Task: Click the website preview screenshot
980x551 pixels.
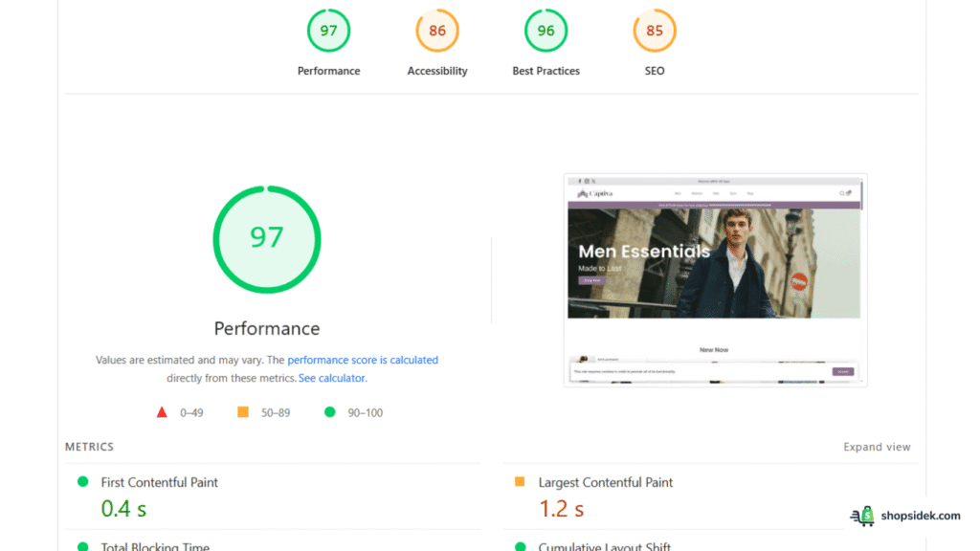Action: click(718, 277)
